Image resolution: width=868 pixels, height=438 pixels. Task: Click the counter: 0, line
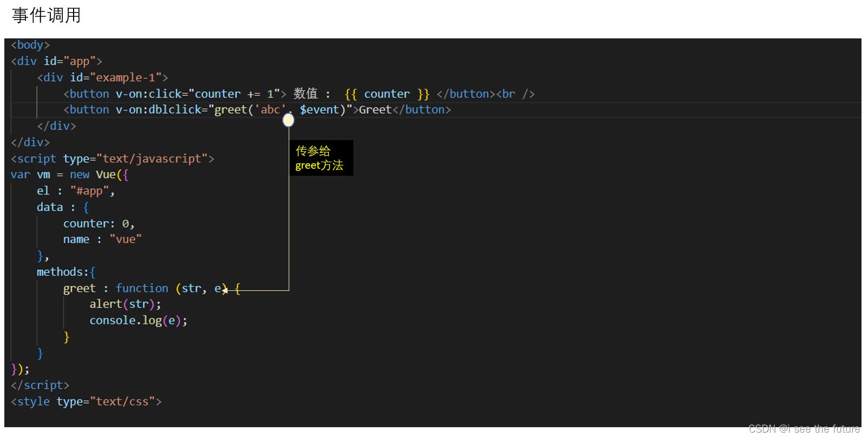click(98, 223)
